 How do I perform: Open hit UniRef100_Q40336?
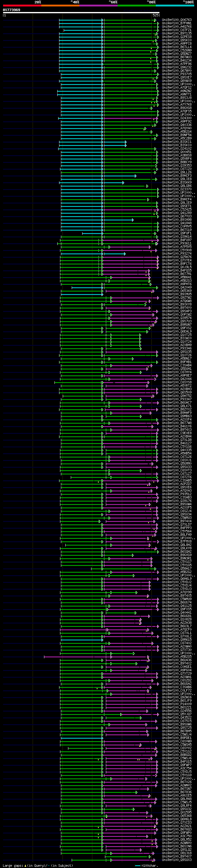tap(176, 125)
